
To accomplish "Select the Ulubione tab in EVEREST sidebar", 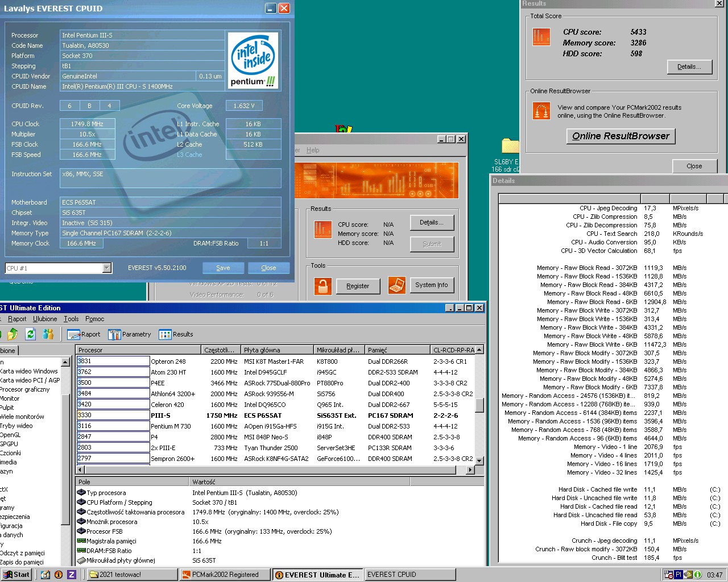I will tap(9, 351).
